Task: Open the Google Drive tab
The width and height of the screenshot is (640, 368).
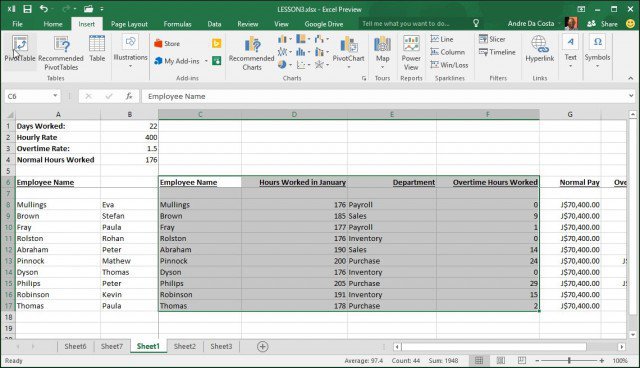Action: click(324, 24)
